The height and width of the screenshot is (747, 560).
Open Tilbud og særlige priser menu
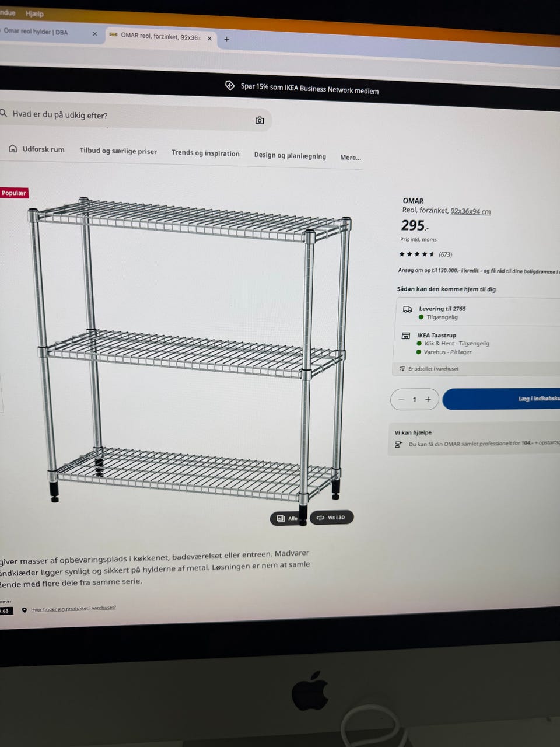click(x=118, y=151)
